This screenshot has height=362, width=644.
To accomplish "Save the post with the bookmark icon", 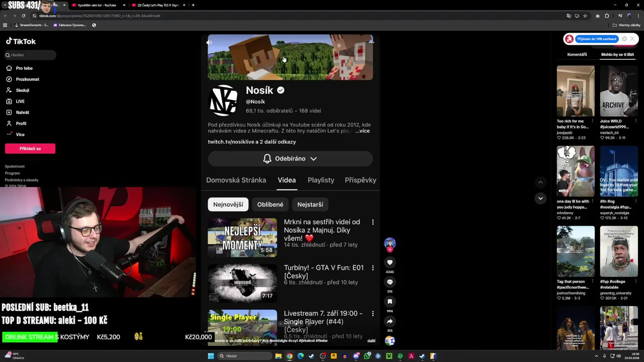I will 390,302.
